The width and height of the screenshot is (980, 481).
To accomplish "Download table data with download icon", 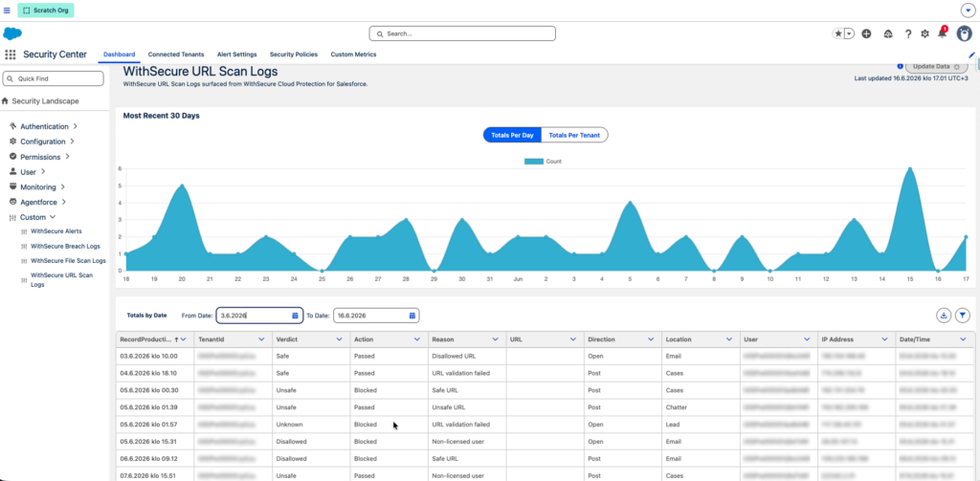I will click(x=943, y=316).
